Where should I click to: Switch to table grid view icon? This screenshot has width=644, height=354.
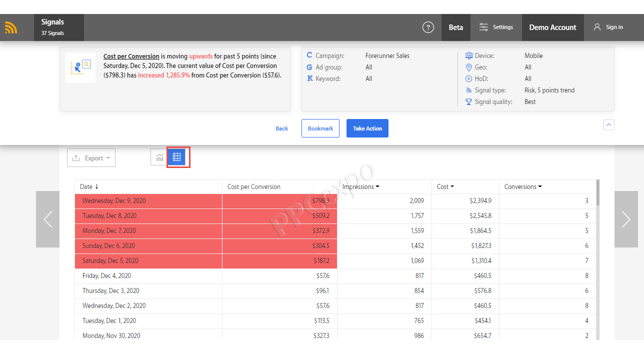(x=176, y=157)
